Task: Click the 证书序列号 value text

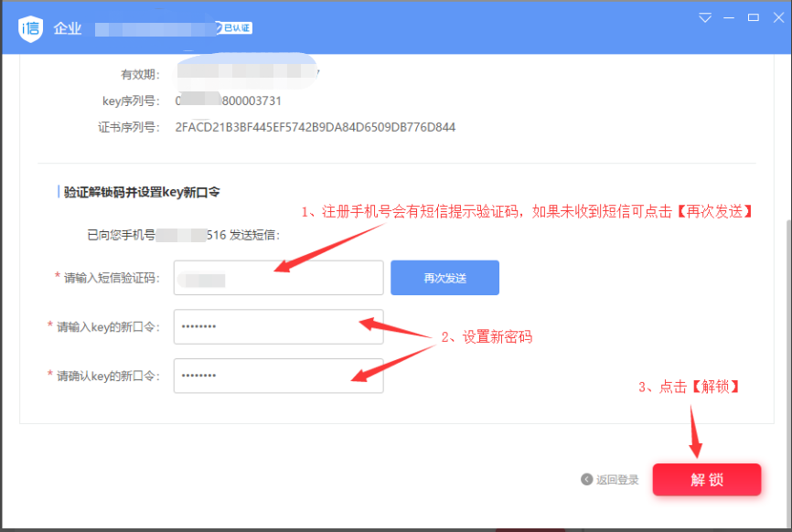Action: coord(315,127)
